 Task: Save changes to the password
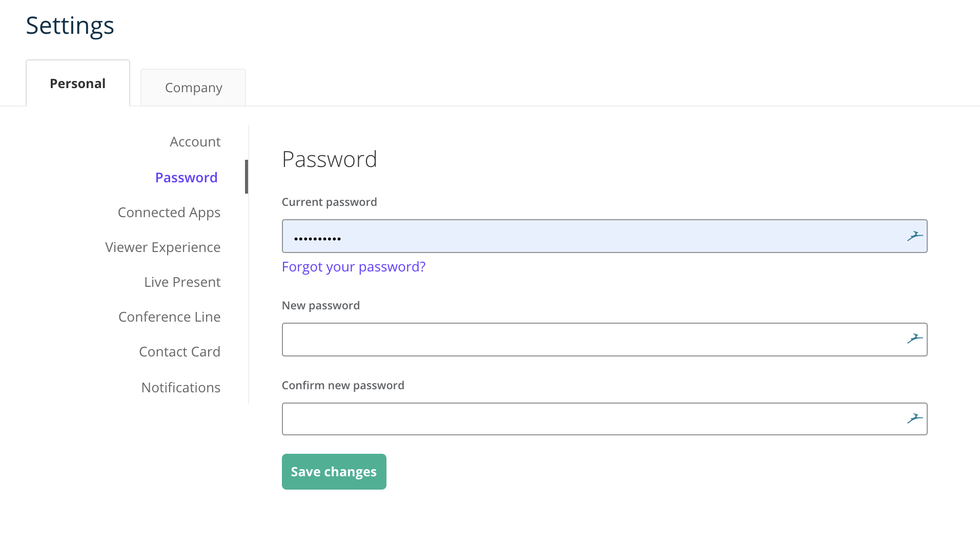point(334,472)
